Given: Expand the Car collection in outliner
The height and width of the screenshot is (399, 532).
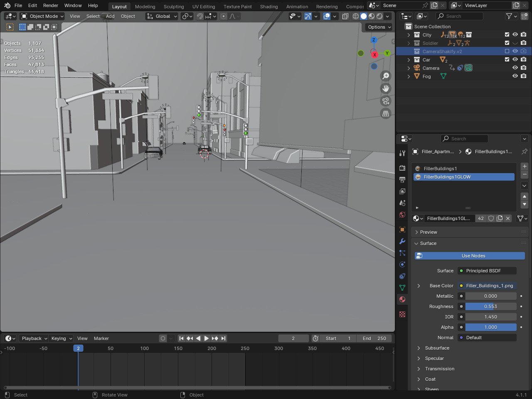Looking at the screenshot, I should point(409,60).
